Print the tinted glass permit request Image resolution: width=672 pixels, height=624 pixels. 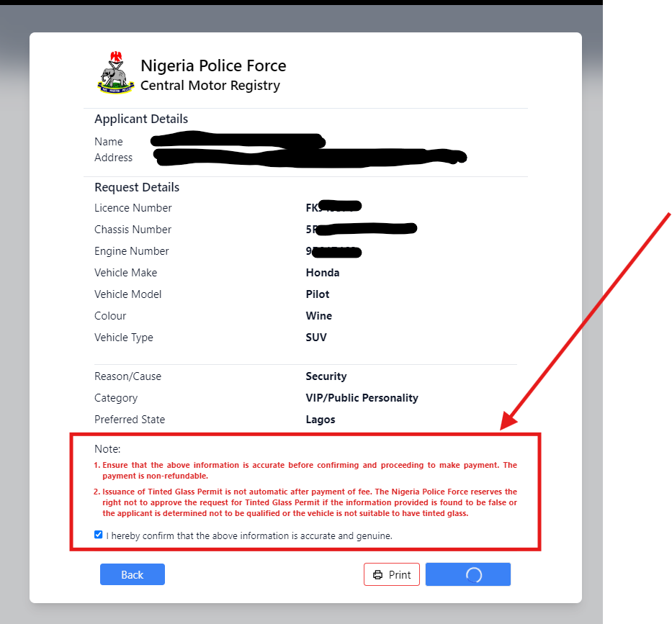click(x=392, y=574)
